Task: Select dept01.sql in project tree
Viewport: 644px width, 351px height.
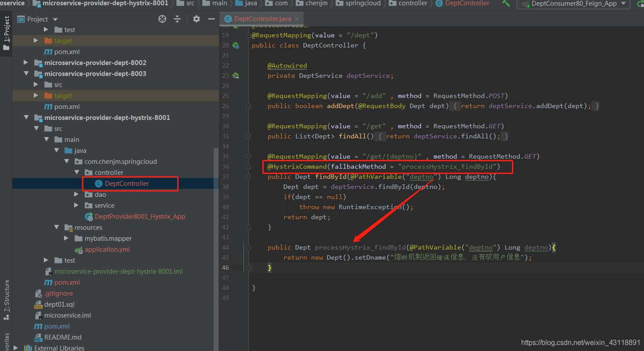Action: [x=60, y=304]
